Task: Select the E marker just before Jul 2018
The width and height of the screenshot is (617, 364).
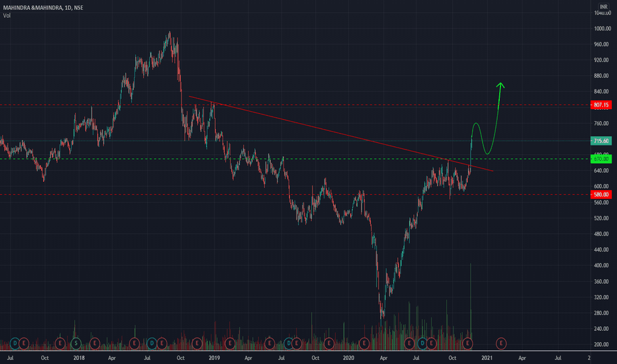Action: point(134,343)
